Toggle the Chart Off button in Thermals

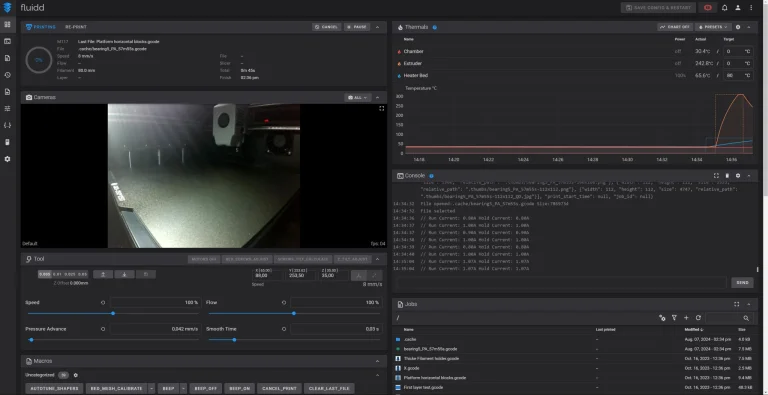(674, 27)
